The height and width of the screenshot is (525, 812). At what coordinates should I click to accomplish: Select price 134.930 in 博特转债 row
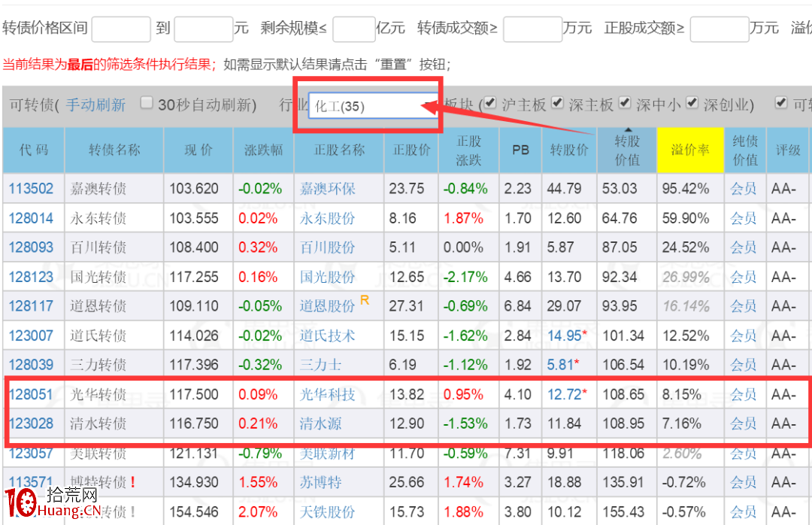click(194, 482)
